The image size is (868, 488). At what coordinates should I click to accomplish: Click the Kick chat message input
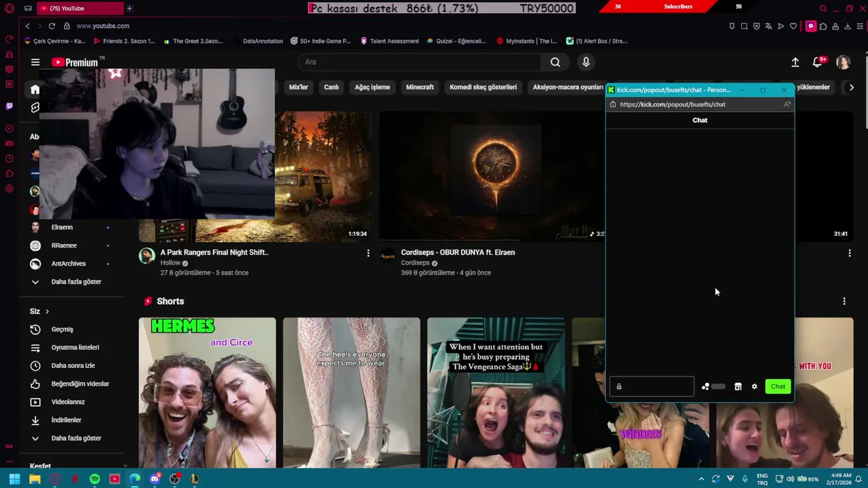pos(652,386)
